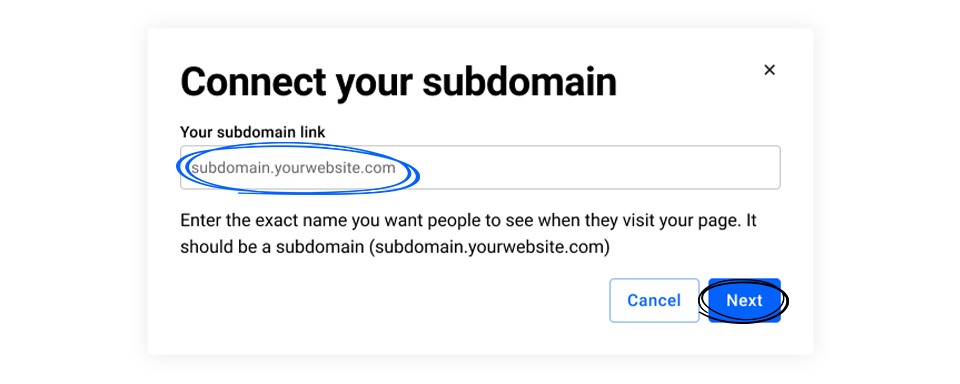Click the word 'subdomain' in the dialog title

click(x=519, y=82)
